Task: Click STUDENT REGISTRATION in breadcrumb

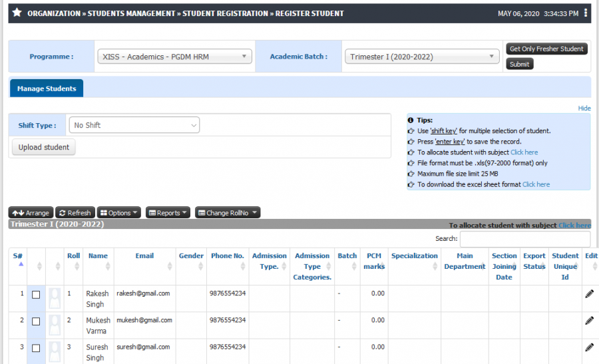Action: pyautogui.click(x=225, y=13)
